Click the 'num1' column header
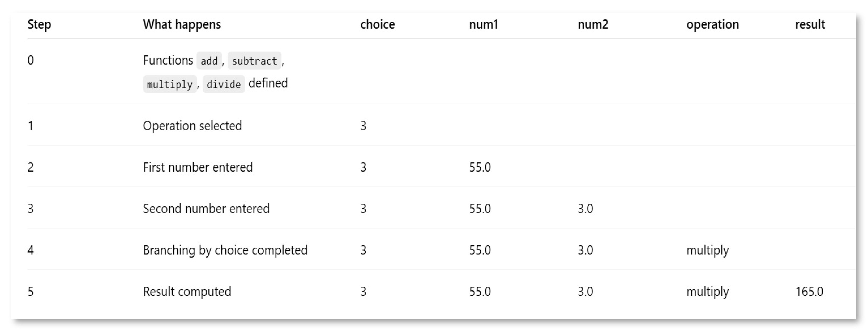Viewport: 868px width, 333px height. pyautogui.click(x=484, y=25)
